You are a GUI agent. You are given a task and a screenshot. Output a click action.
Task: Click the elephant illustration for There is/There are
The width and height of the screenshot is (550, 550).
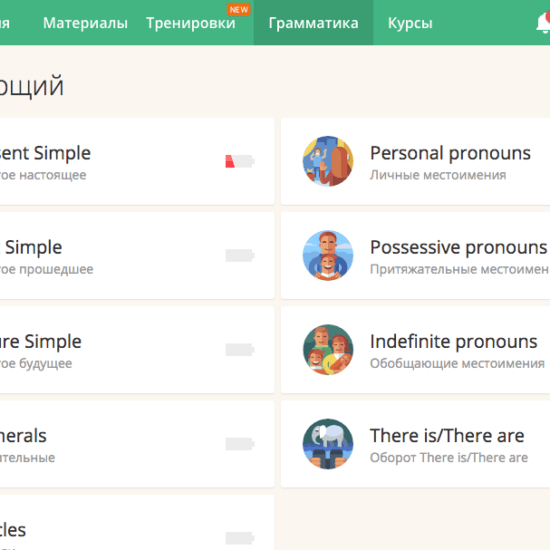[x=328, y=444]
